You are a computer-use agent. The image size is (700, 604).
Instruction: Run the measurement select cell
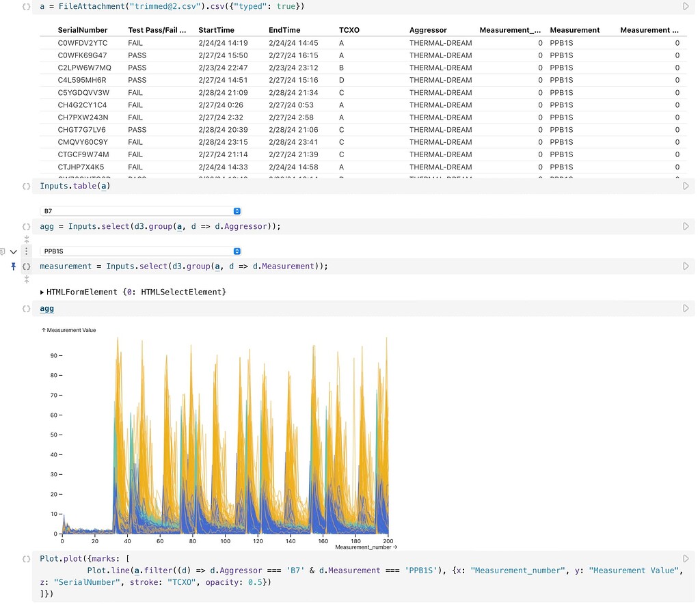pos(686,266)
